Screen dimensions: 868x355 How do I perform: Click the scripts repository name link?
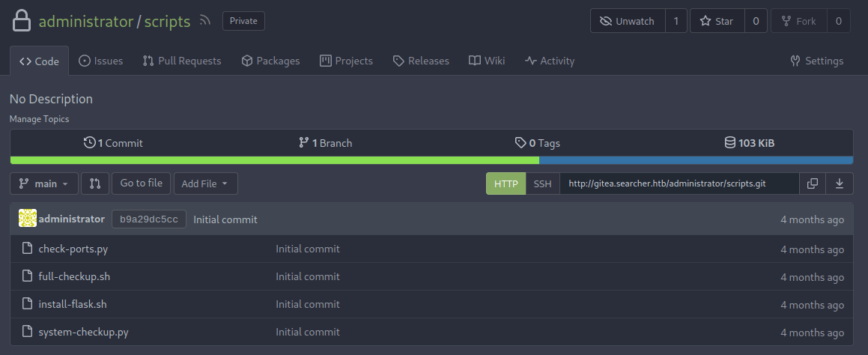click(x=167, y=21)
